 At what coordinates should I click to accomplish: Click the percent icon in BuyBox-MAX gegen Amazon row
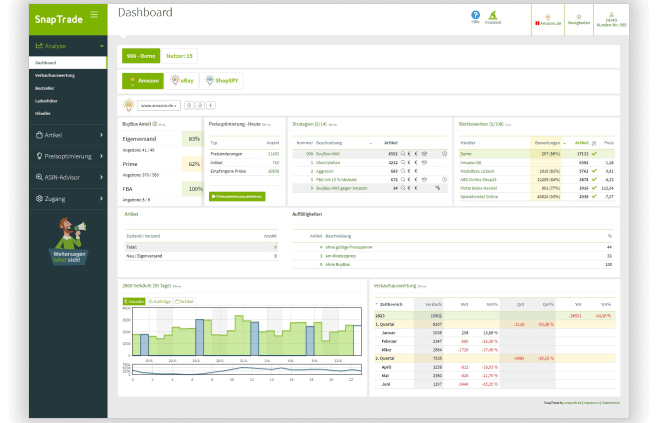click(437, 188)
